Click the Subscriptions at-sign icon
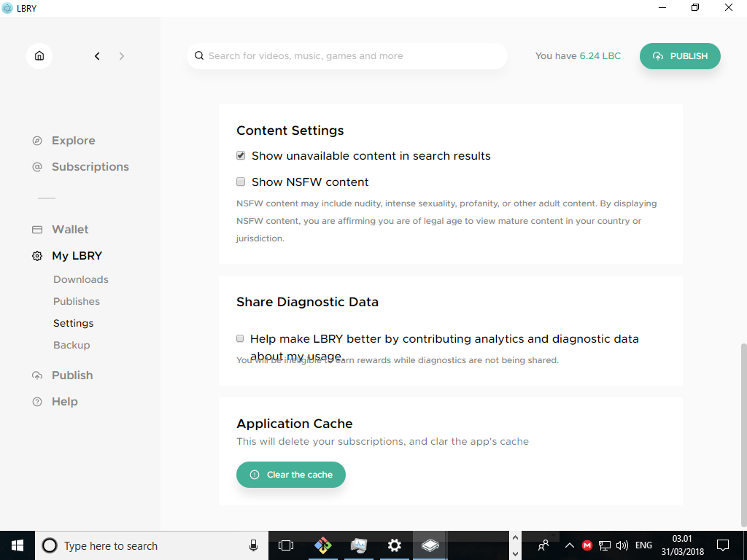Screen dimensions: 747x560 37,167
